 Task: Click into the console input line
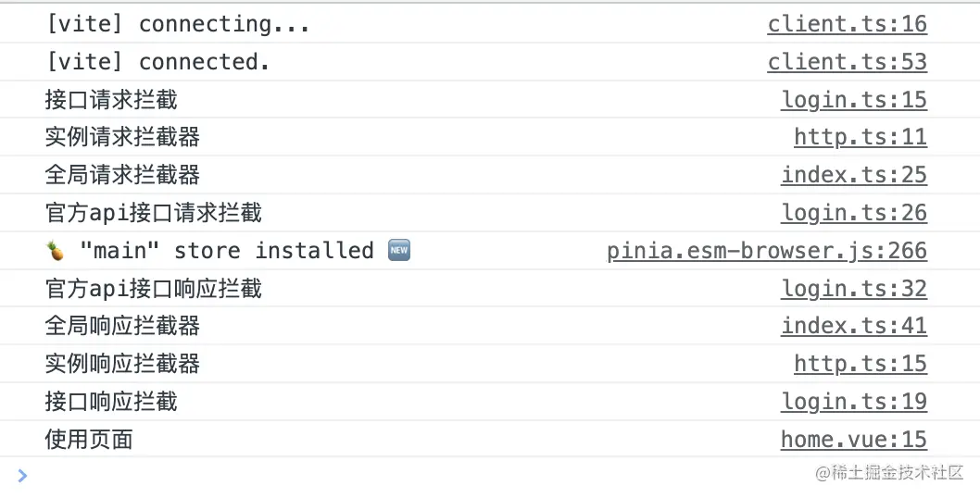pyautogui.click(x=412, y=476)
